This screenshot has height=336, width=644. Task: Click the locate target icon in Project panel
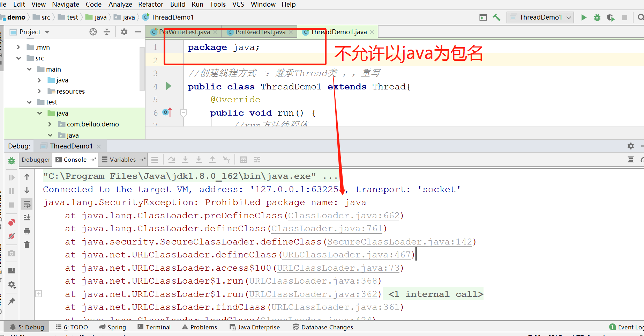coord(93,32)
